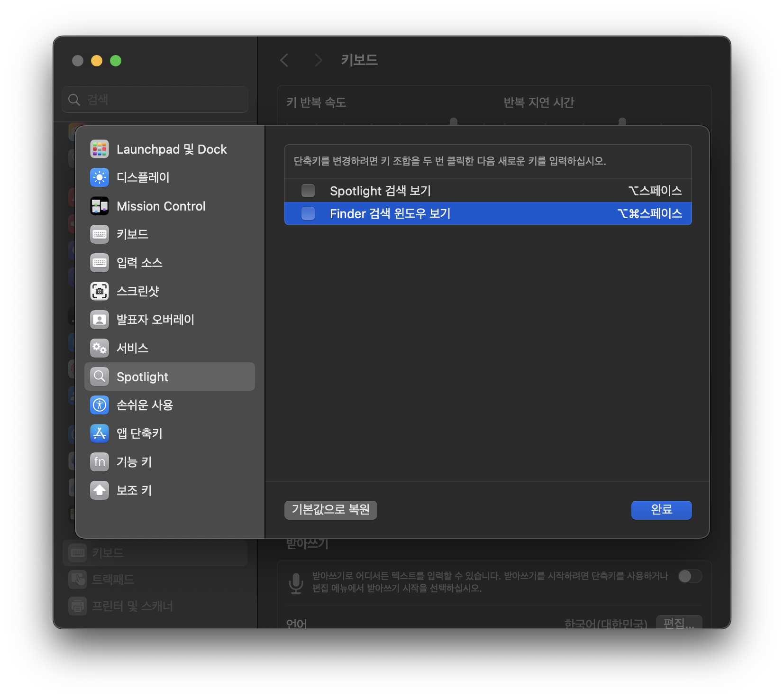Image resolution: width=784 pixels, height=699 pixels.
Task: Click the Launchpad 및 Dock icon
Action: (x=100, y=149)
